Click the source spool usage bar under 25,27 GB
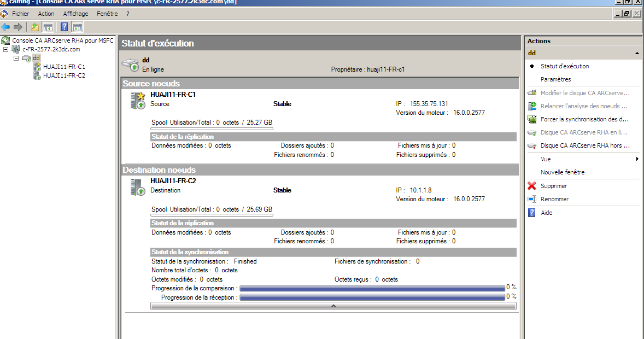The height and width of the screenshot is (339, 644). (x=212, y=128)
